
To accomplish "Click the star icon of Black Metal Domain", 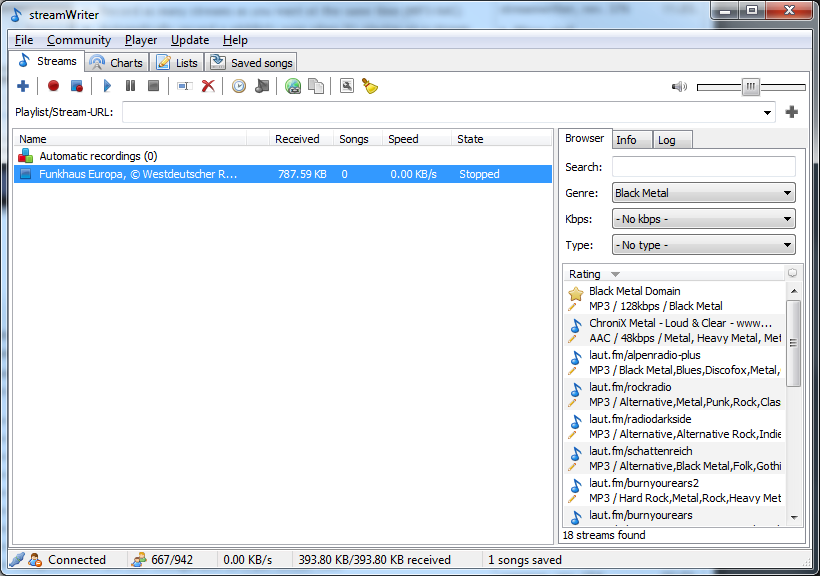I will [x=576, y=293].
